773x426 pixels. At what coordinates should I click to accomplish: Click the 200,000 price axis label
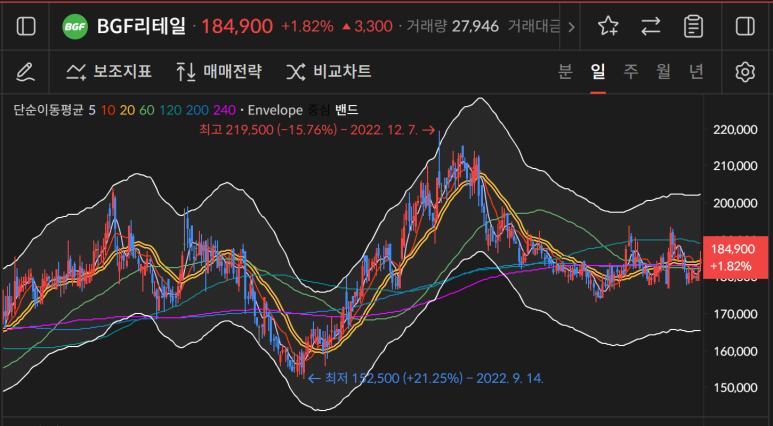(736, 203)
